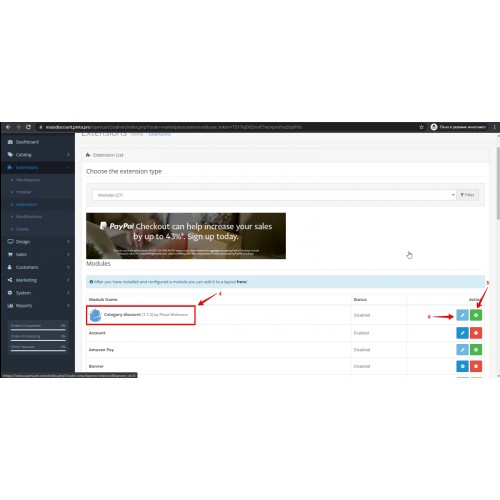This screenshot has width=500, height=500.
Task: Click the Account module name
Action: click(x=97, y=333)
